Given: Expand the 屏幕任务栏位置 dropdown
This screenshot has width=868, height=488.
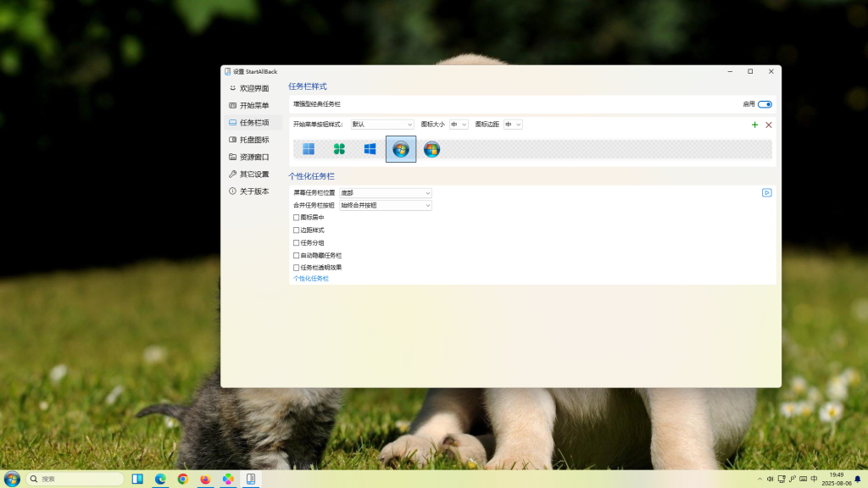Looking at the screenshot, I should [386, 193].
